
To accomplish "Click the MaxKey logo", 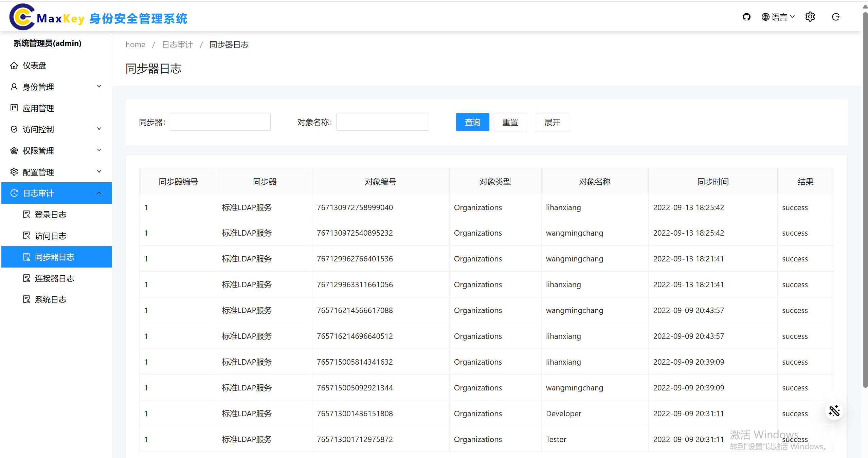I will [22, 17].
